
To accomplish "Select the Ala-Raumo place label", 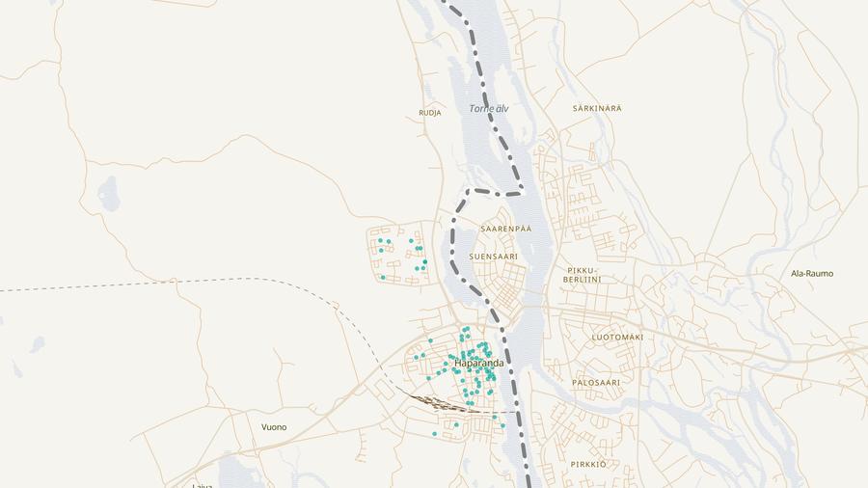I will click(811, 274).
